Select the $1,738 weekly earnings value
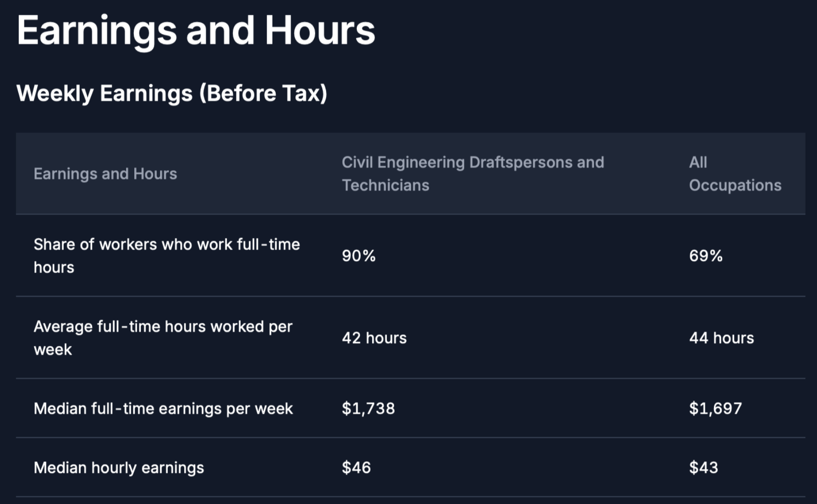The width and height of the screenshot is (817, 504). (368, 409)
